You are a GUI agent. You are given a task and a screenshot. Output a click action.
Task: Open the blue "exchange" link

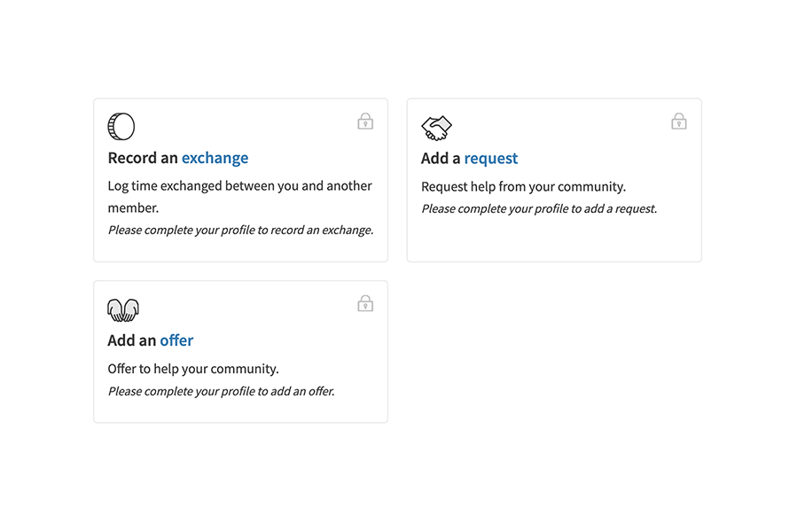215,158
